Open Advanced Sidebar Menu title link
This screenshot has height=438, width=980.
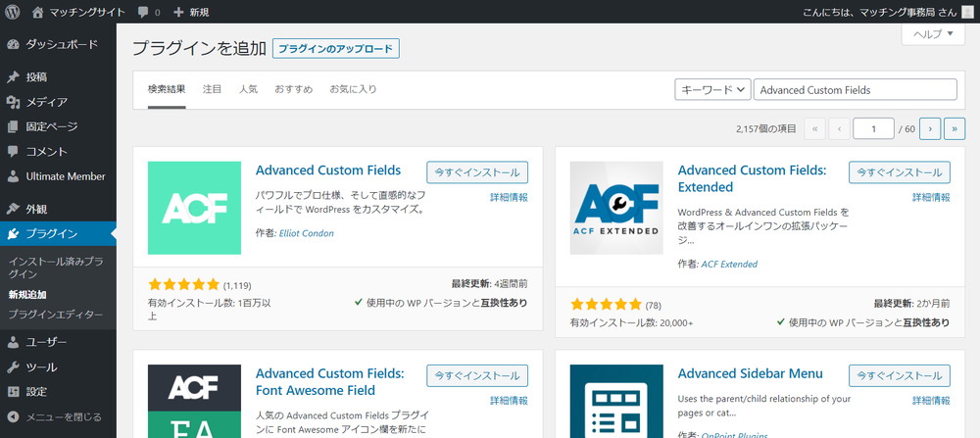(750, 373)
